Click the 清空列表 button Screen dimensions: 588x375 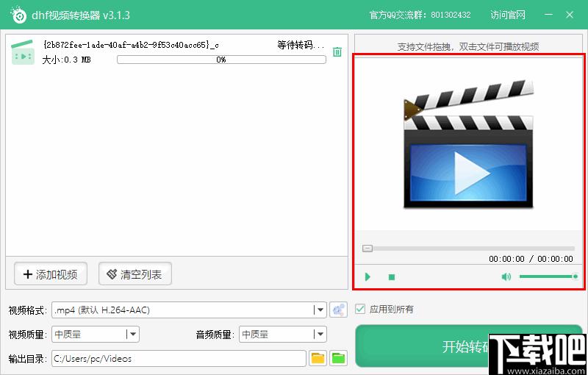[135, 274]
